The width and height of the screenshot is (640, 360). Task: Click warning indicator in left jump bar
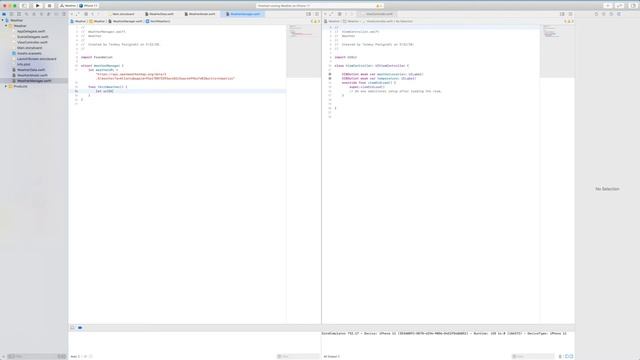315,21
